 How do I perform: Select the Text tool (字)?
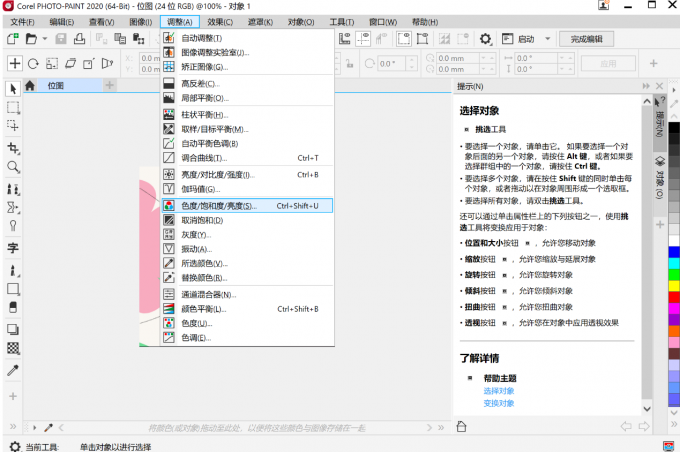13,247
